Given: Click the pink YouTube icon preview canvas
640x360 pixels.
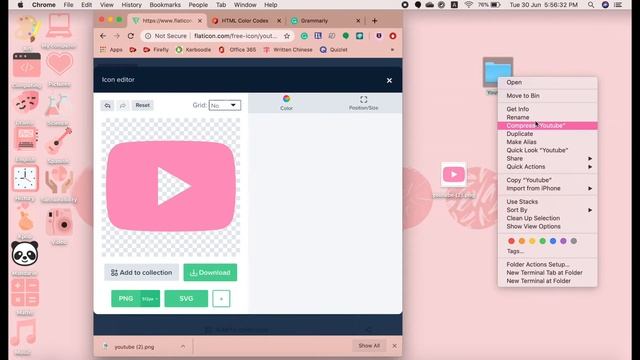Looking at the screenshot, I should coord(171,187).
